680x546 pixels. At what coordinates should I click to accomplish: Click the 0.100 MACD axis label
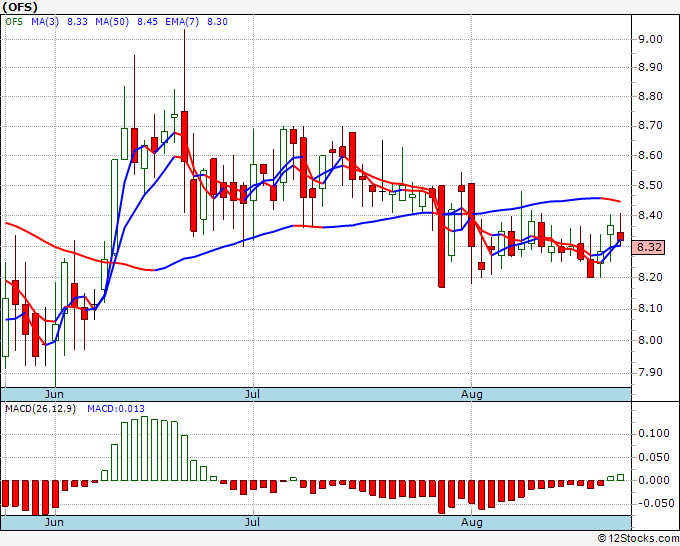pos(654,433)
